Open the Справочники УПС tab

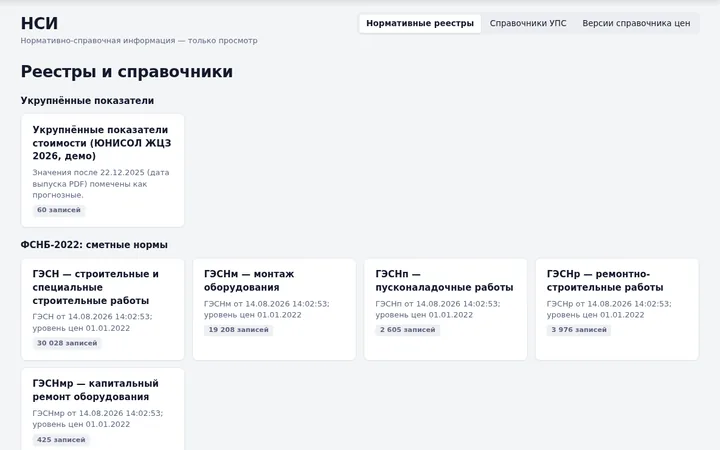528,23
